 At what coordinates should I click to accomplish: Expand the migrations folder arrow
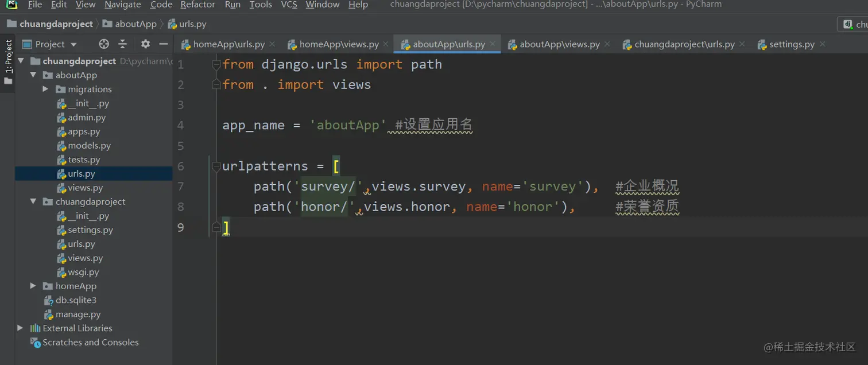pos(46,89)
